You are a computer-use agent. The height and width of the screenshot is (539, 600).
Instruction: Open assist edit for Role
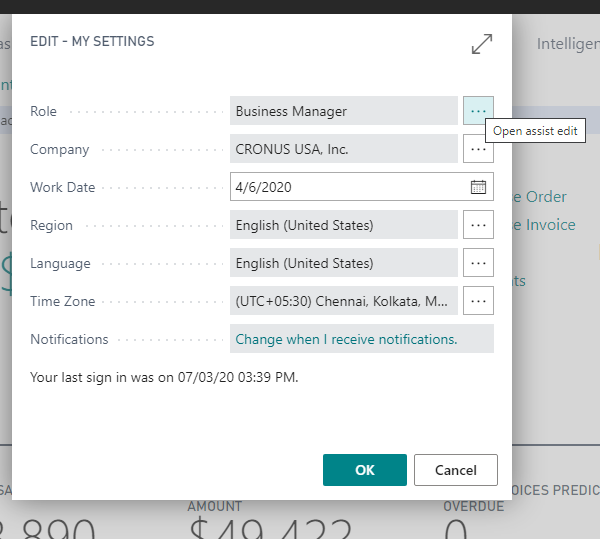(478, 111)
